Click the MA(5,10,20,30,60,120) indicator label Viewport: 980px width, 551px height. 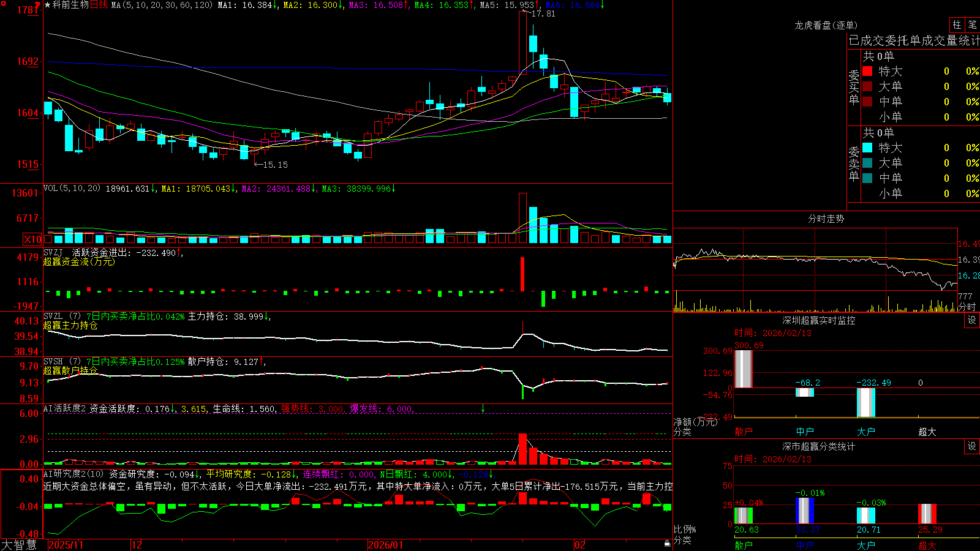(162, 5)
